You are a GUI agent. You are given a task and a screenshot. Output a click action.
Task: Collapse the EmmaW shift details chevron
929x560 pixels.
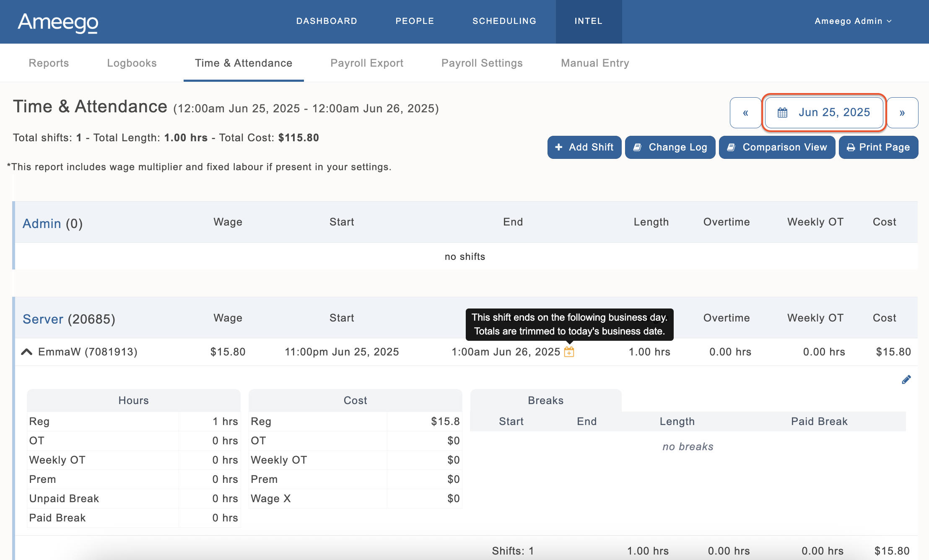coord(27,352)
